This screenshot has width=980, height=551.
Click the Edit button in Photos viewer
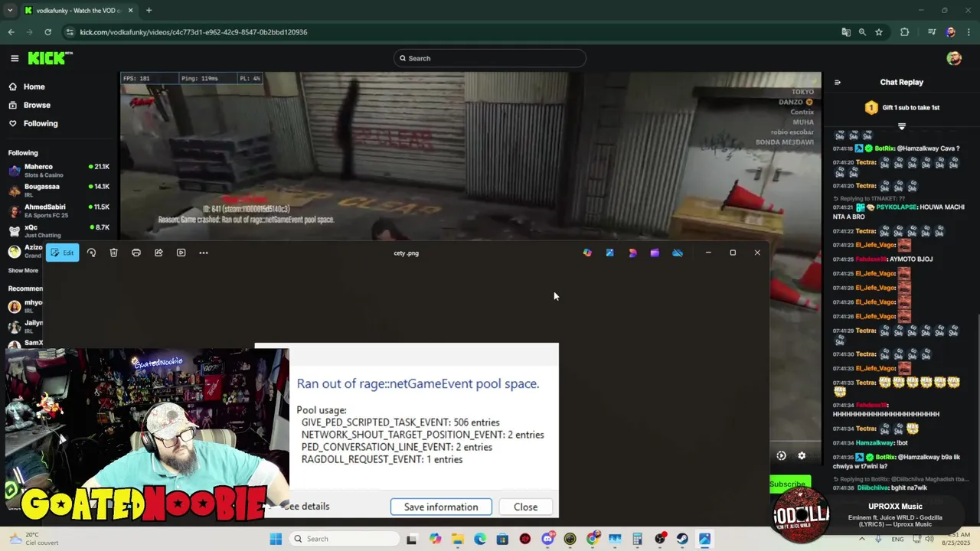pyautogui.click(x=62, y=253)
